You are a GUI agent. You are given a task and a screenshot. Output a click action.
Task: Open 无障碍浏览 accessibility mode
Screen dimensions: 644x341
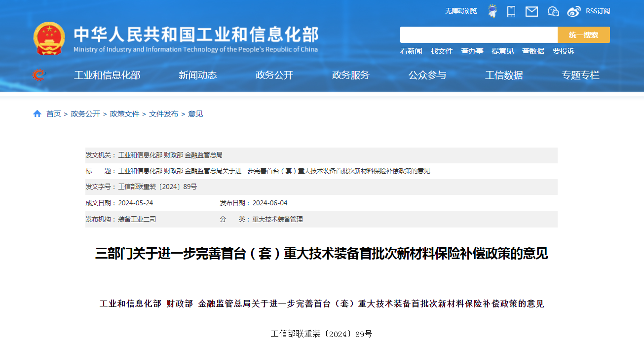[x=461, y=11]
